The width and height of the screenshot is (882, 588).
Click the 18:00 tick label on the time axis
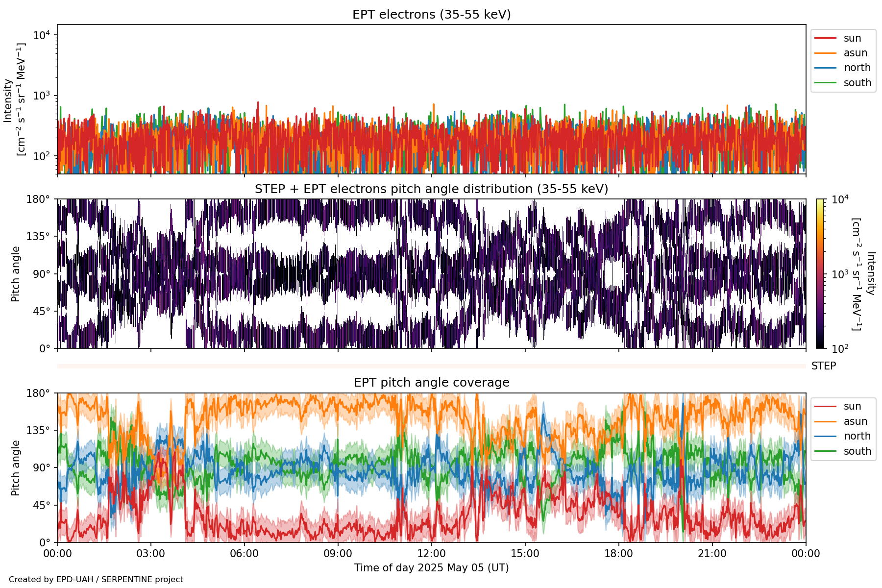point(618,554)
